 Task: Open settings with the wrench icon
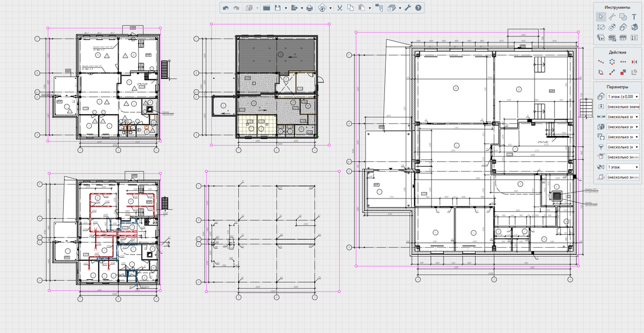(407, 8)
